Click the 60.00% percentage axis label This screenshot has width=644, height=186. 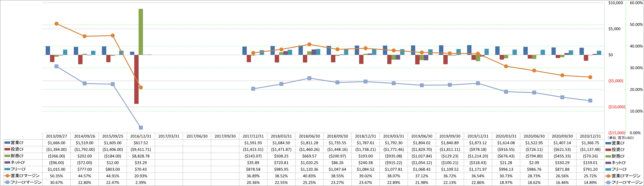coord(636,3)
